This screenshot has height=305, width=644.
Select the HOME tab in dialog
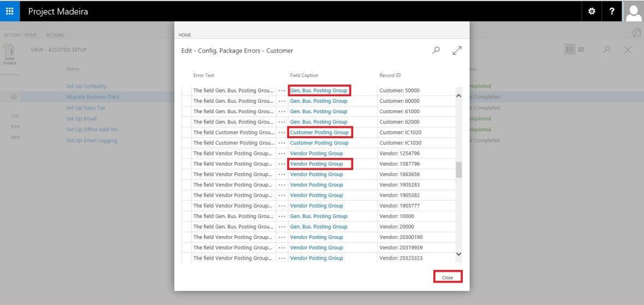pos(185,35)
